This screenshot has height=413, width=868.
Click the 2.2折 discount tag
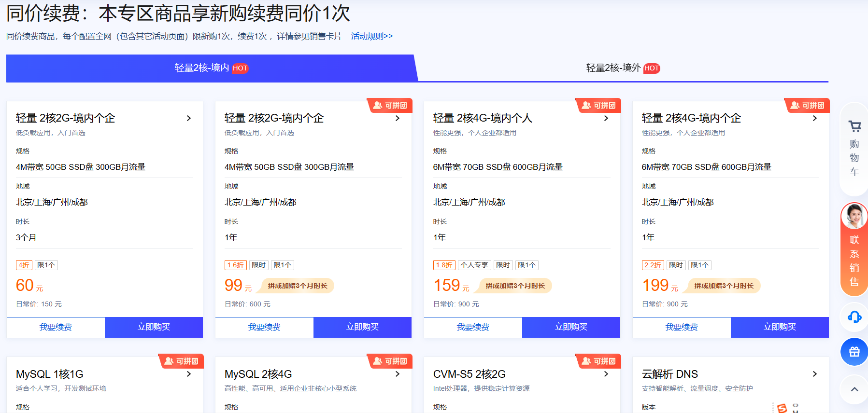click(x=653, y=265)
